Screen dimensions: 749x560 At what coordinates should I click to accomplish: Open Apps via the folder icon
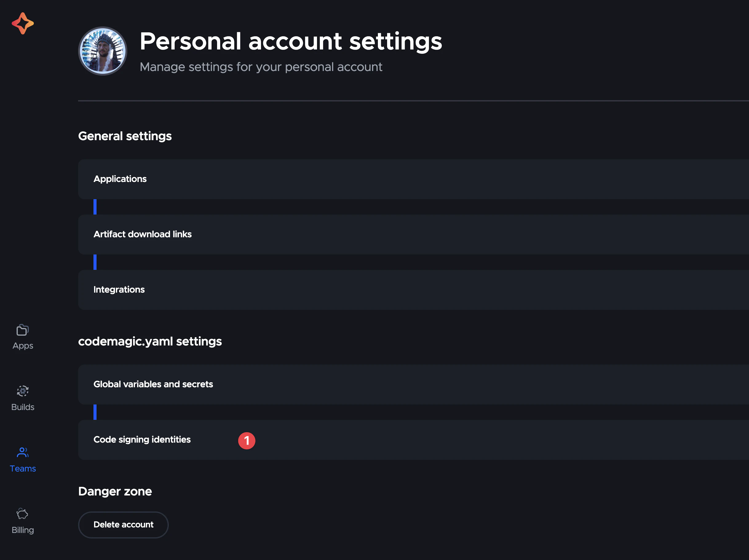coord(23,330)
